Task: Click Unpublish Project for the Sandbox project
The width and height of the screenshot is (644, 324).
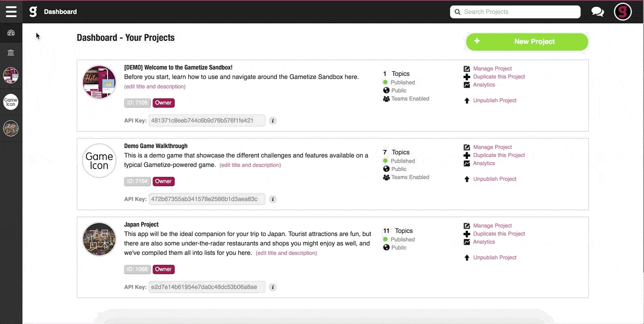Action: point(495,101)
